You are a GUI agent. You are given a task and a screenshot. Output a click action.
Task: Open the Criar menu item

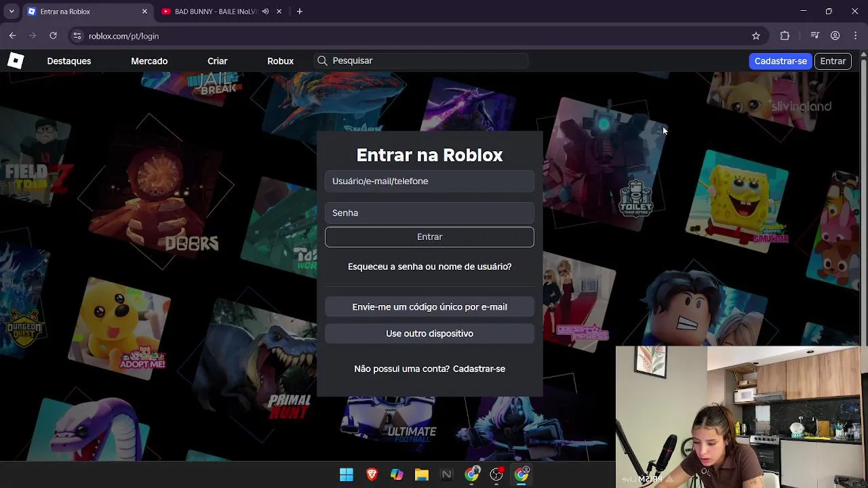tap(218, 61)
